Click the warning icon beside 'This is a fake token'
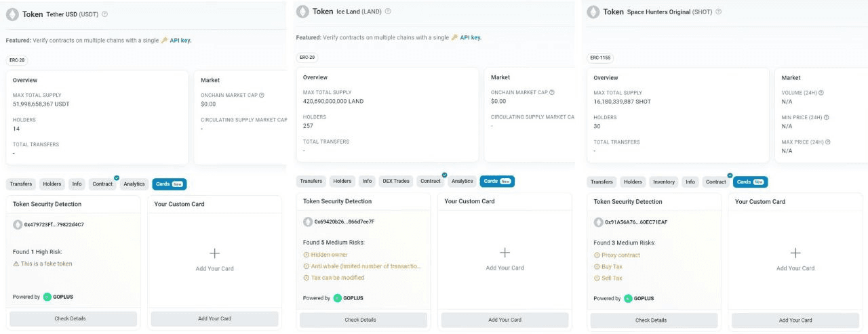Viewport: 868px width, 334px height. coord(16,264)
